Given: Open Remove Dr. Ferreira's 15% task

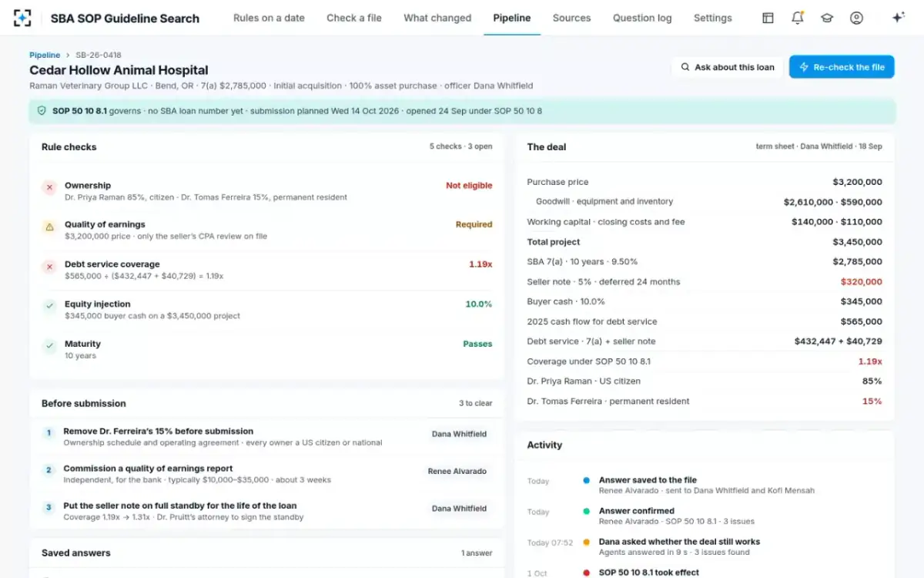Looking at the screenshot, I should pyautogui.click(x=266, y=437).
